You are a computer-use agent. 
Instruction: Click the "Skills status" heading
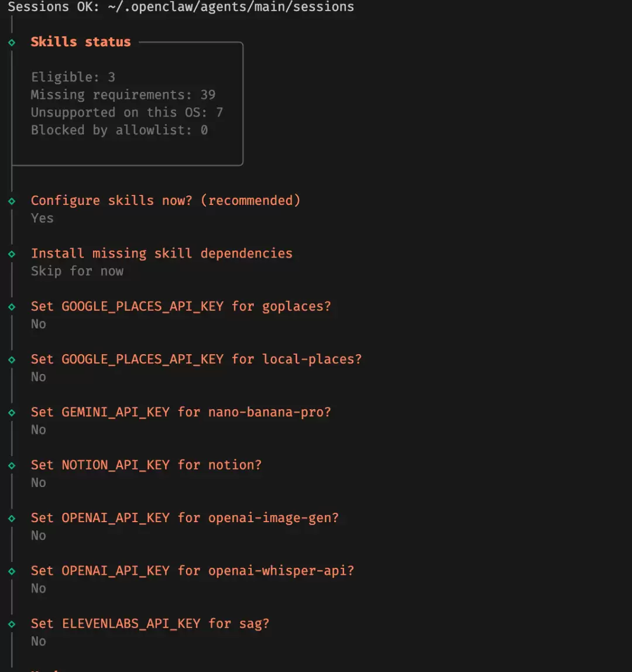(x=81, y=42)
